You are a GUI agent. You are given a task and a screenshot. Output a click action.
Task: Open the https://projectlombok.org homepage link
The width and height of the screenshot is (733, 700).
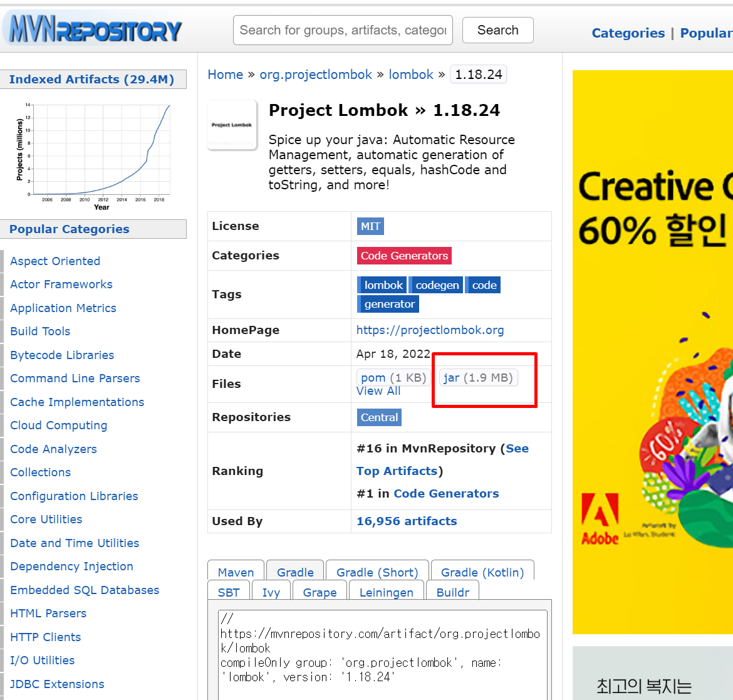430,330
